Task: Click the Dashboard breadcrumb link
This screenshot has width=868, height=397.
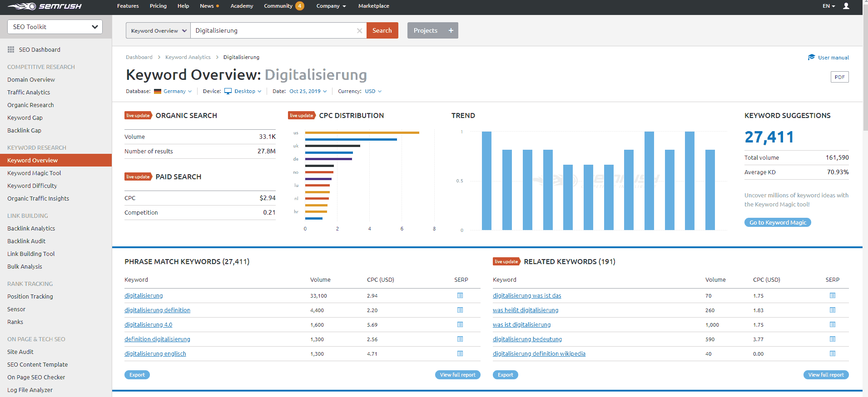Action: pos(139,57)
